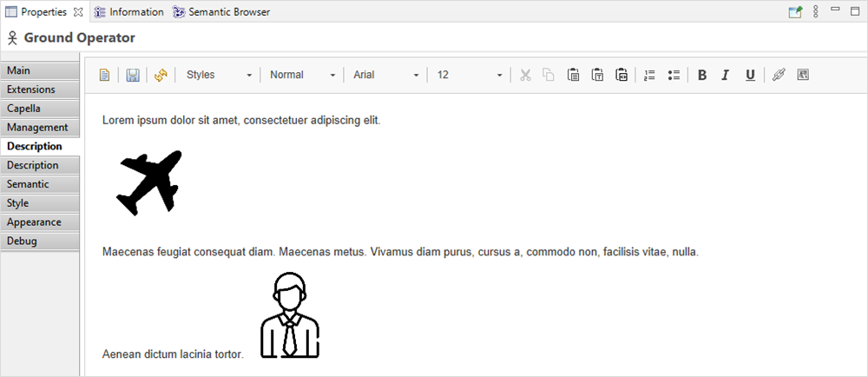Insert a bulleted list
Viewport: 868px width, 377px height.
pos(674,76)
